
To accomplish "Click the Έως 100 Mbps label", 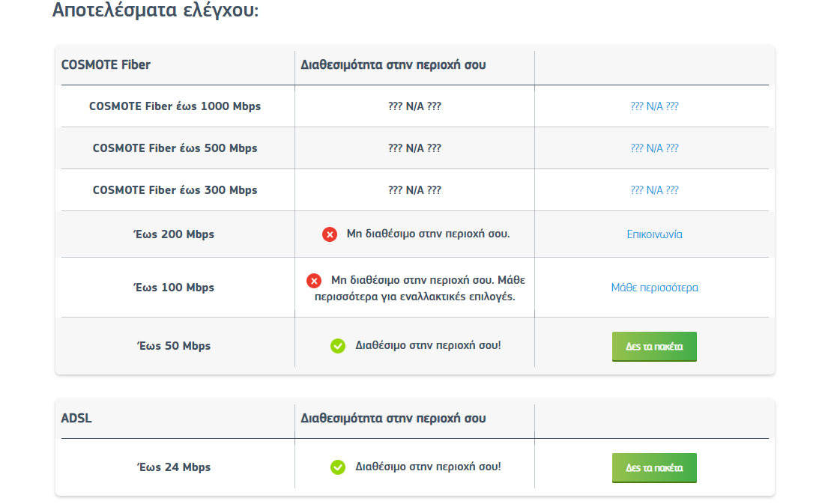I will click(174, 288).
